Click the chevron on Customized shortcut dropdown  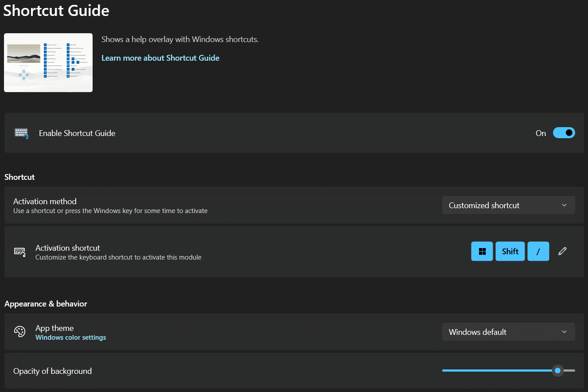point(564,206)
